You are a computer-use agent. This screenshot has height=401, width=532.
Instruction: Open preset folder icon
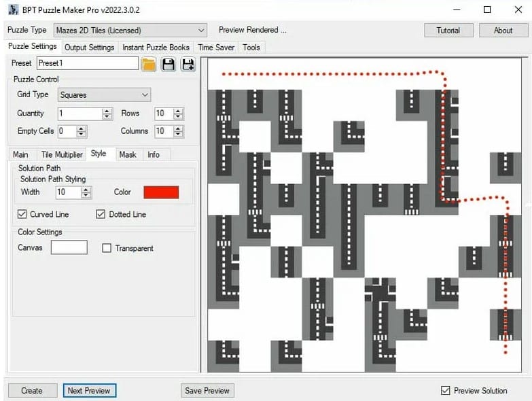click(149, 64)
